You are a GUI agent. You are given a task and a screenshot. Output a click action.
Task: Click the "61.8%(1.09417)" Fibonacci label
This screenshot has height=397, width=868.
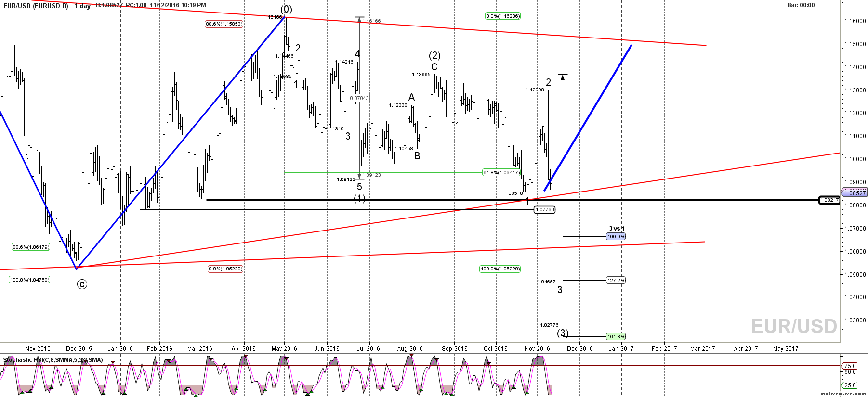[501, 172]
